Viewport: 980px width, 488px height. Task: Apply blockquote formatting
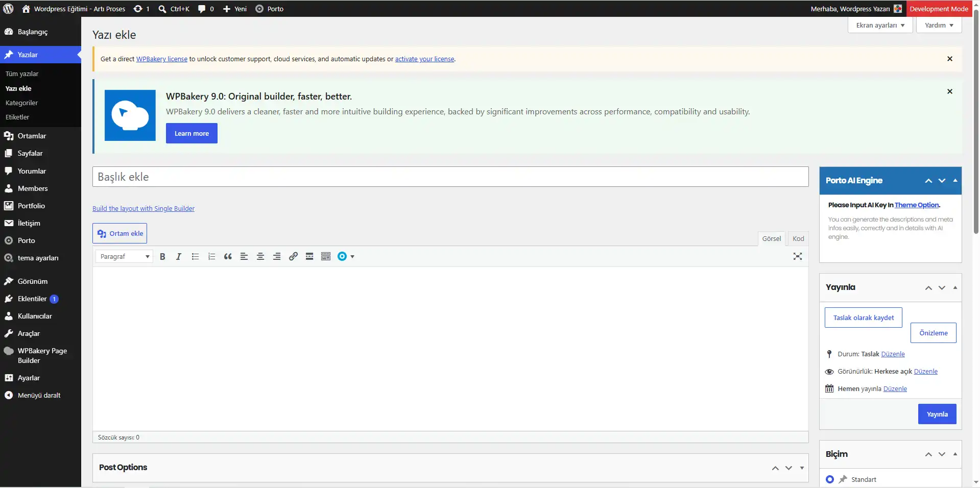tap(228, 256)
